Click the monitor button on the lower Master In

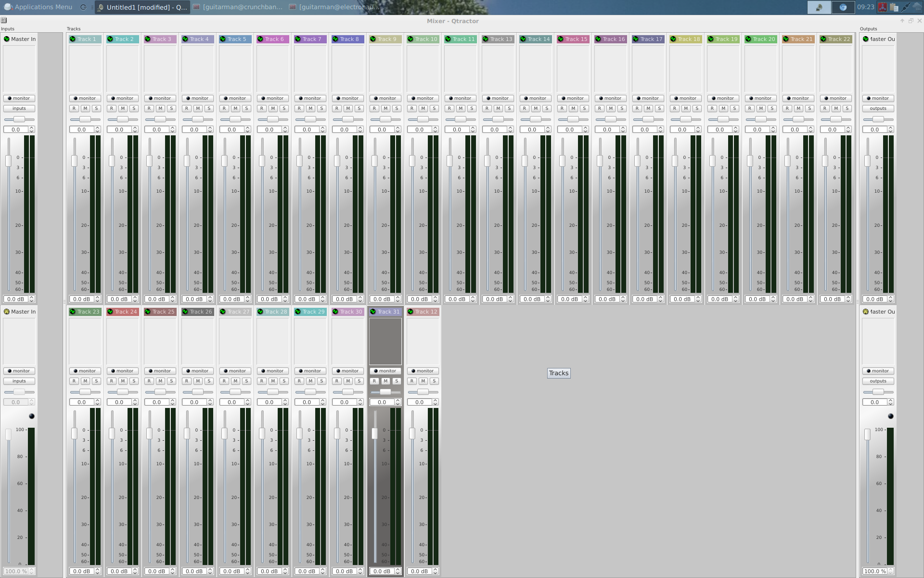click(19, 371)
